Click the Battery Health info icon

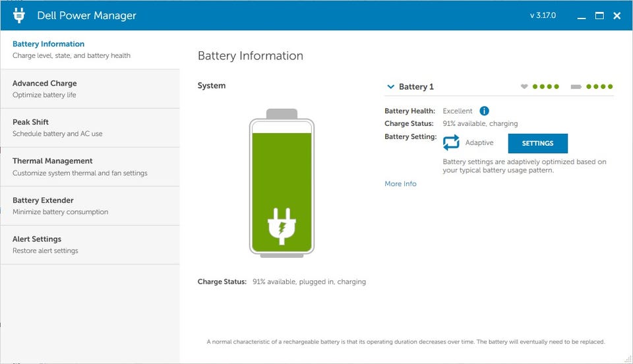pyautogui.click(x=484, y=111)
